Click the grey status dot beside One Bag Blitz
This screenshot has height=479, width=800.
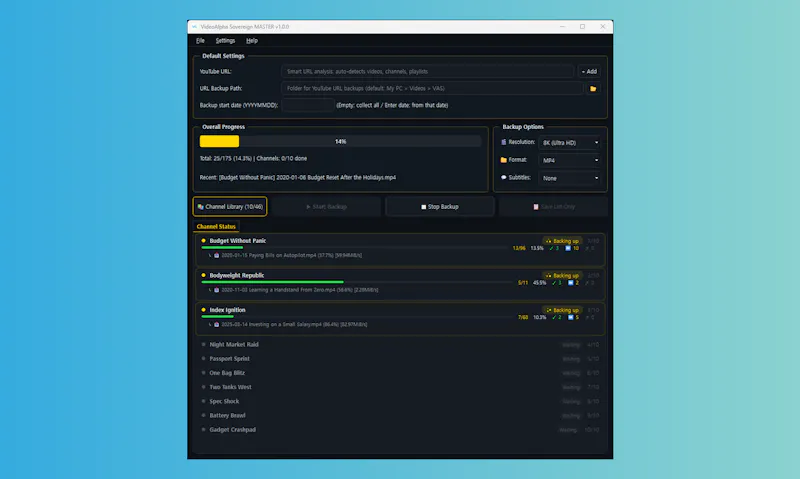204,373
